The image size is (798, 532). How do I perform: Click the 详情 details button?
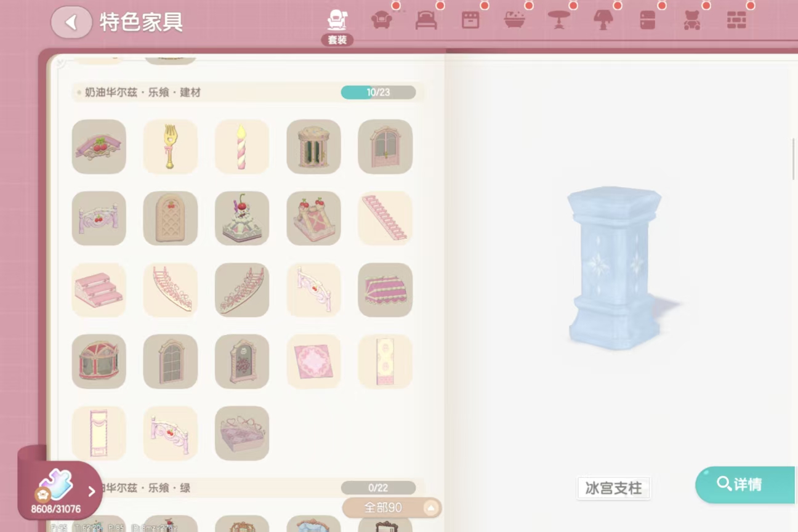pos(746,484)
